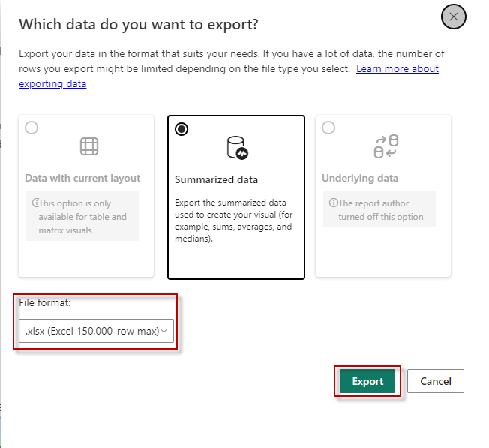Select the 'Data with current layout' radio button

pos(31,128)
